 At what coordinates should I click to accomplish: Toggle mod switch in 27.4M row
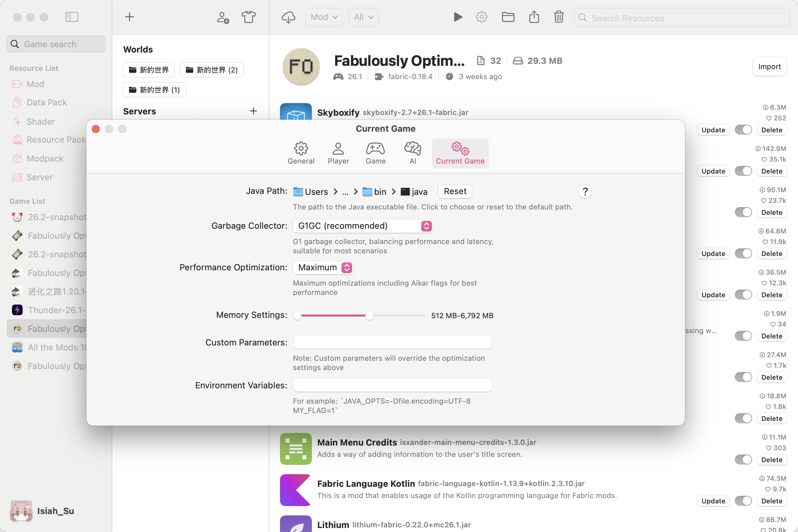743,377
